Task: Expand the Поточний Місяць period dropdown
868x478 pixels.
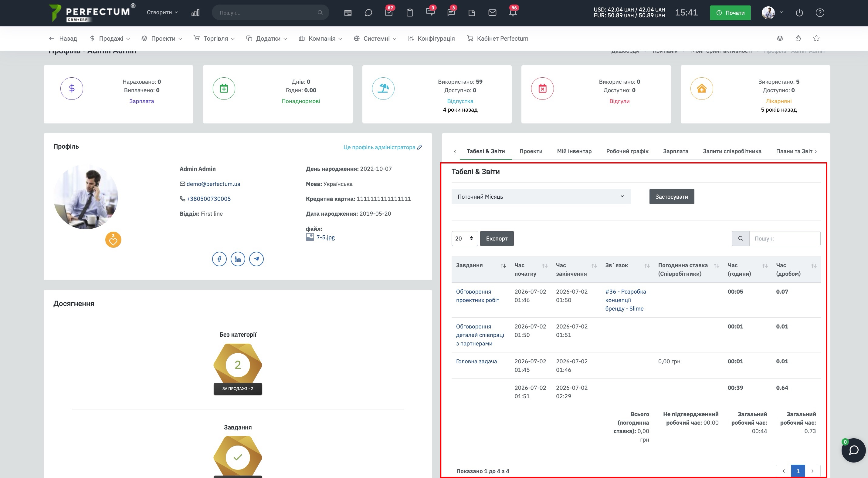Action: tap(541, 197)
